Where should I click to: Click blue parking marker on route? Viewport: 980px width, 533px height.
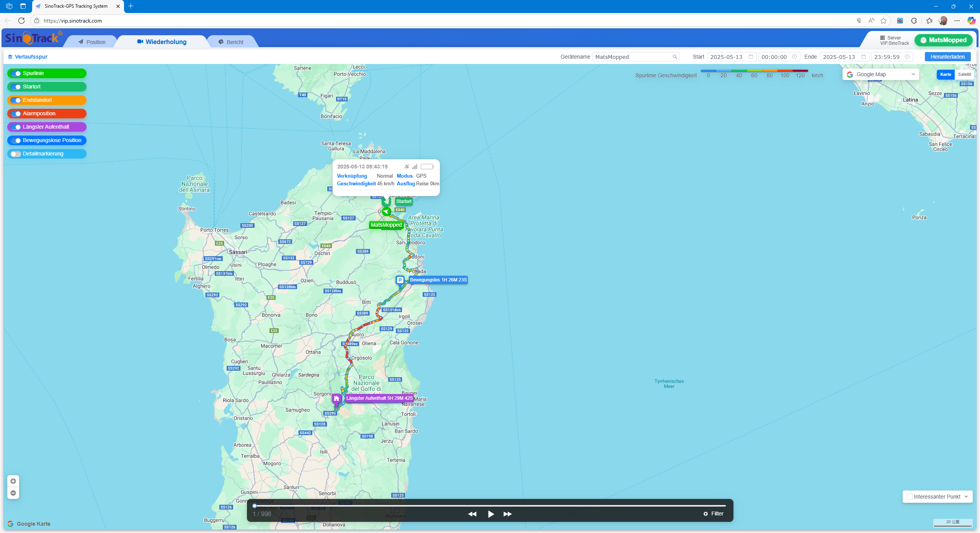coord(400,280)
